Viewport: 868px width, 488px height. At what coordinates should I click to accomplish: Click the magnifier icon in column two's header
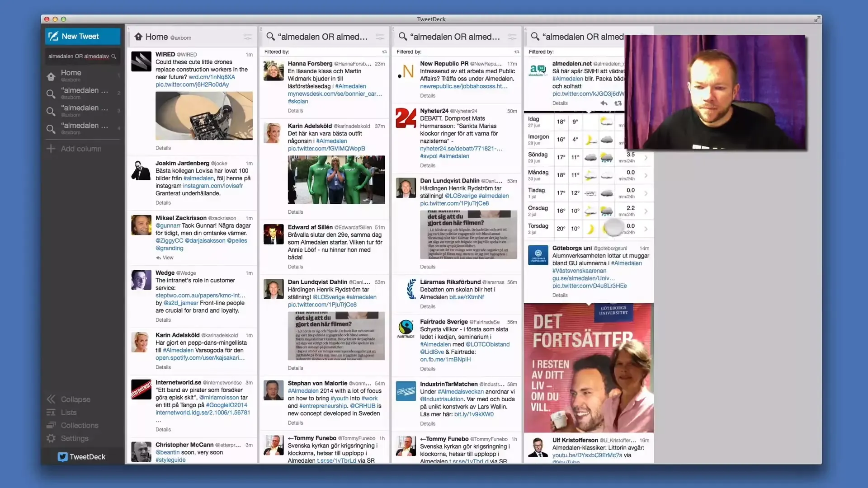270,37
